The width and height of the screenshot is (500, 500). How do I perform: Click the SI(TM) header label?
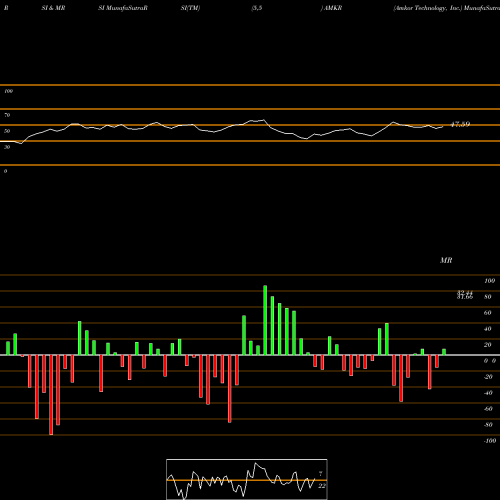(190, 8)
